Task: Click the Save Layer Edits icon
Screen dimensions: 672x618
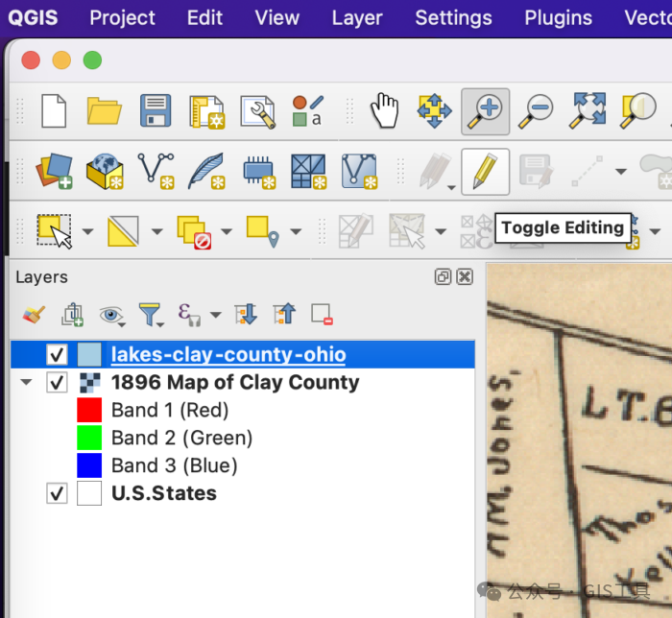Action: pyautogui.click(x=536, y=172)
